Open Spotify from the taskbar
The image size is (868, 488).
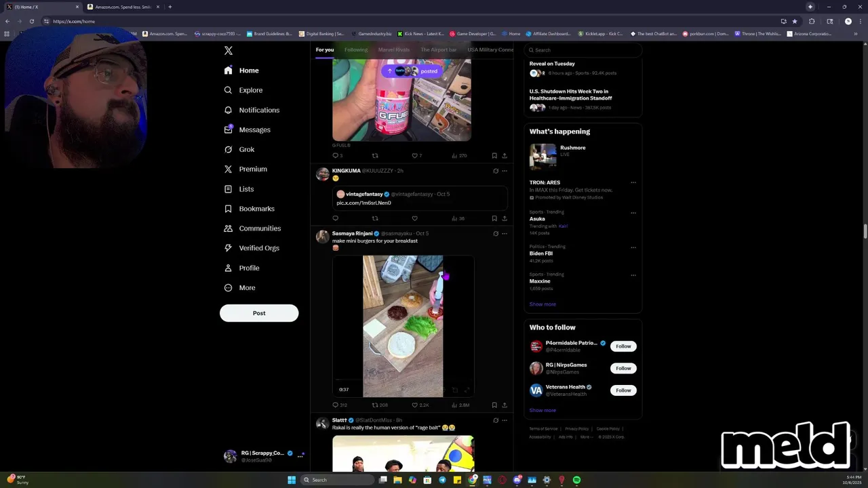pos(576,480)
